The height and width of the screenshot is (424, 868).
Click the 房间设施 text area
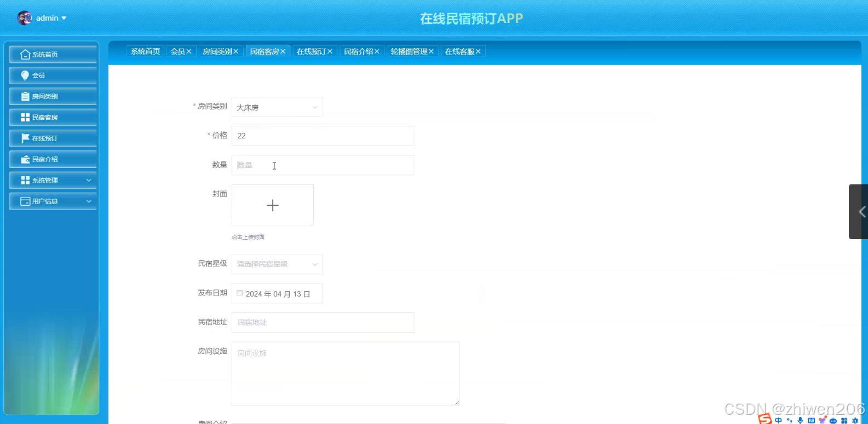click(346, 374)
